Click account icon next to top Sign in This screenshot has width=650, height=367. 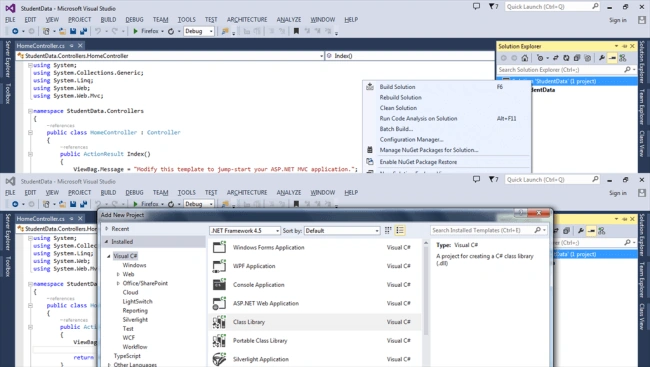pyautogui.click(x=642, y=19)
